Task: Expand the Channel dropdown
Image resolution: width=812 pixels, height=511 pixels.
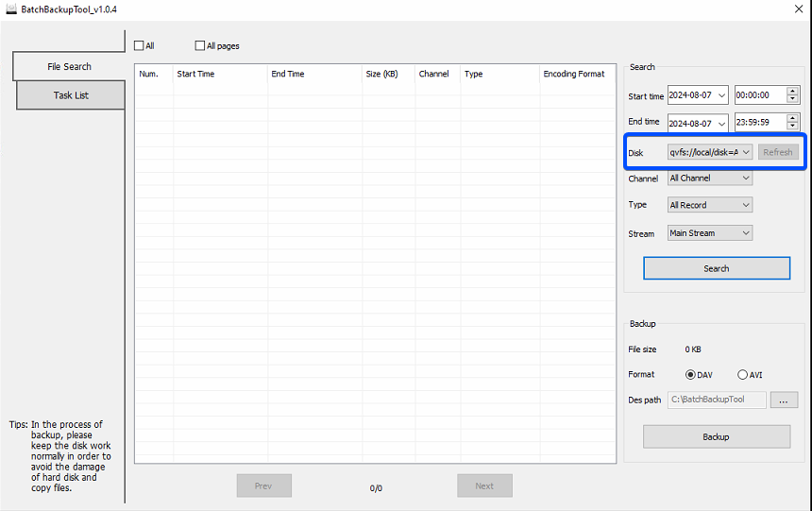Action: click(x=745, y=179)
